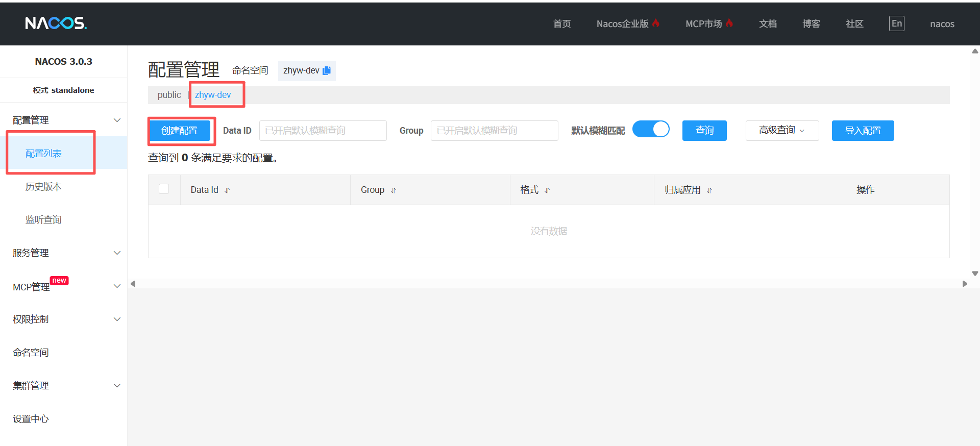This screenshot has width=980, height=446.
Task: Click the 模式 standalone text
Action: pyautogui.click(x=63, y=90)
